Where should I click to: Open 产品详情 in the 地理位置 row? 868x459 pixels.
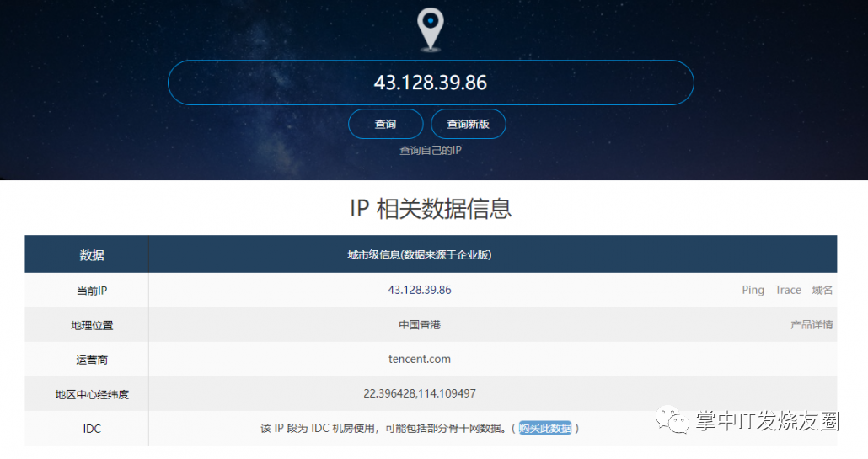pos(812,324)
